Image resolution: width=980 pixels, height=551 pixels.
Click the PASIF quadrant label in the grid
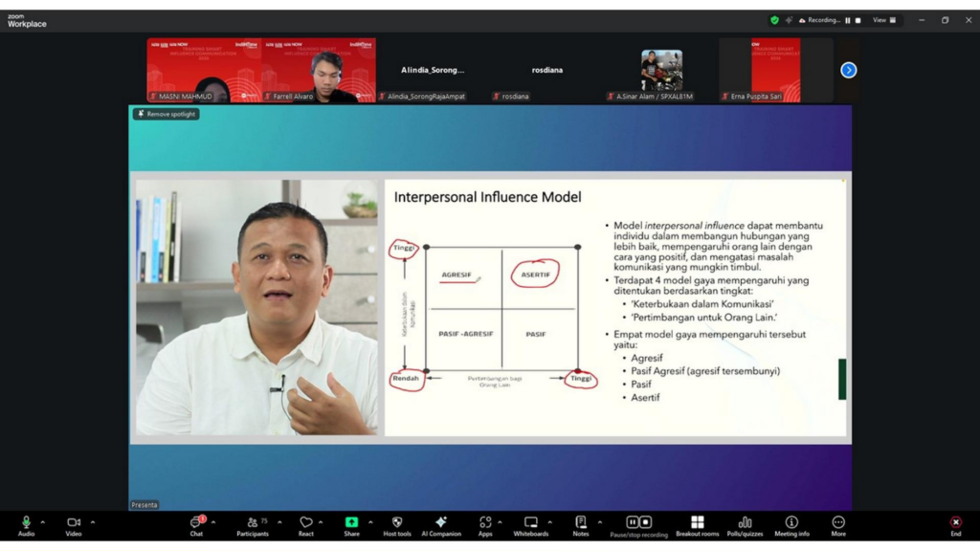[x=536, y=334]
